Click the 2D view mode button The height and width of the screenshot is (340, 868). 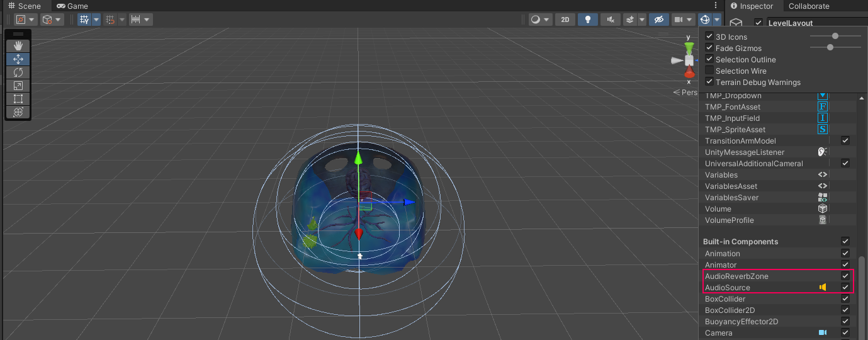(x=565, y=20)
